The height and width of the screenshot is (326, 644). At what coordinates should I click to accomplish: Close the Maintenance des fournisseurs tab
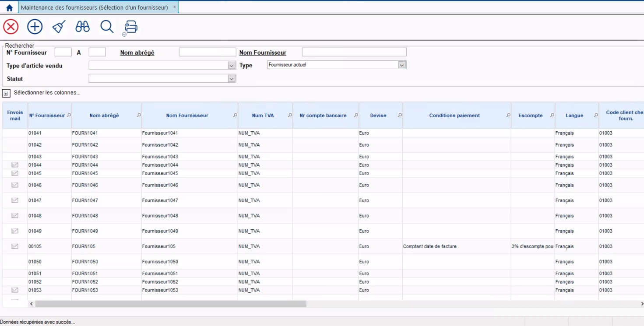(175, 7)
